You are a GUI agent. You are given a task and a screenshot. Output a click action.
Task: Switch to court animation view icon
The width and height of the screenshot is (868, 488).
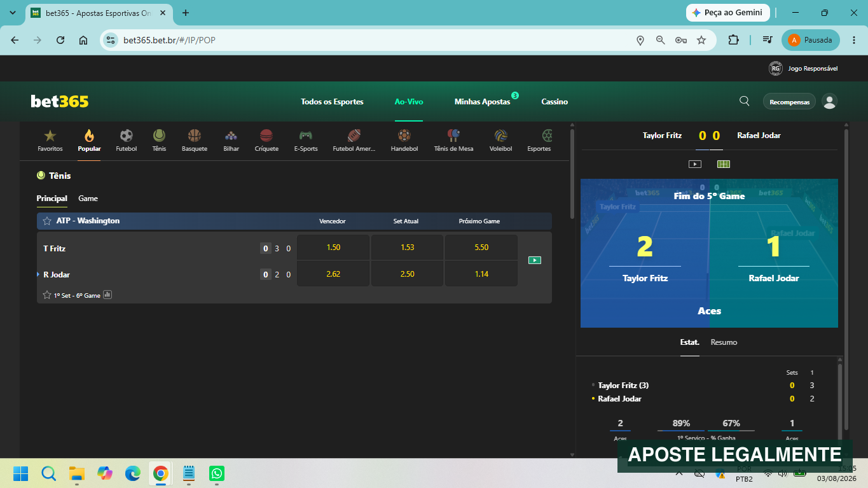[724, 164]
